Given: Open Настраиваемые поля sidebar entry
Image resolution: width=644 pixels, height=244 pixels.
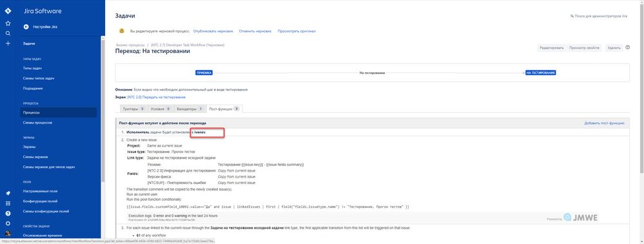Looking at the screenshot, I should click(x=40, y=191).
